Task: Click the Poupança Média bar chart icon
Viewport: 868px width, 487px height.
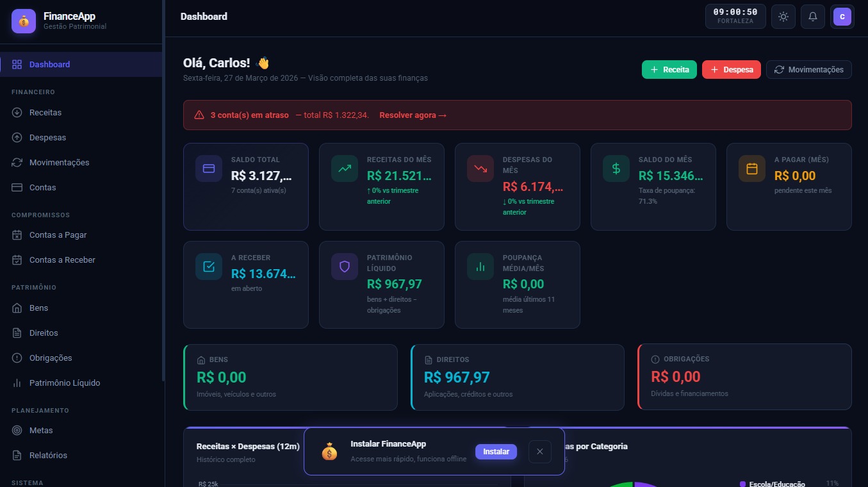Action: tap(480, 267)
